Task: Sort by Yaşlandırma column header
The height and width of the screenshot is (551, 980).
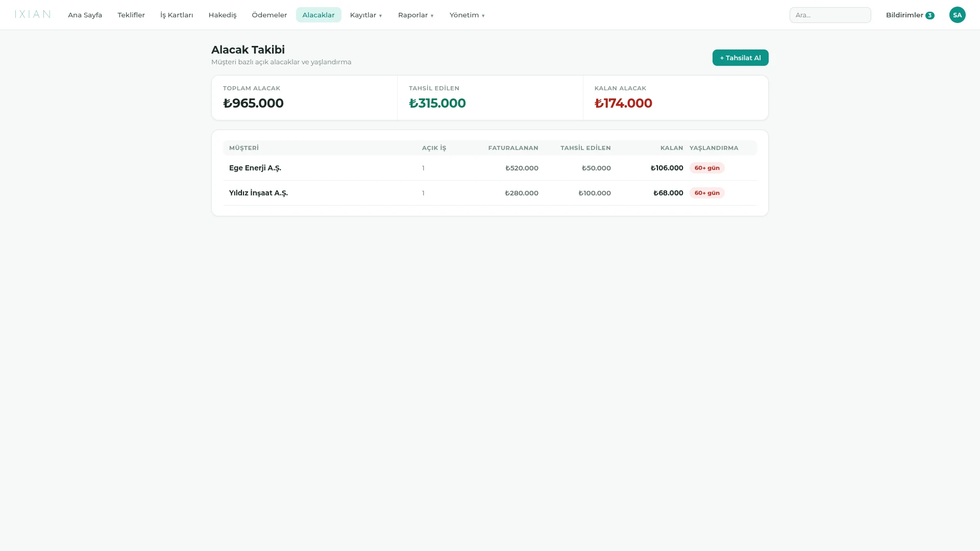Action: pyautogui.click(x=714, y=148)
